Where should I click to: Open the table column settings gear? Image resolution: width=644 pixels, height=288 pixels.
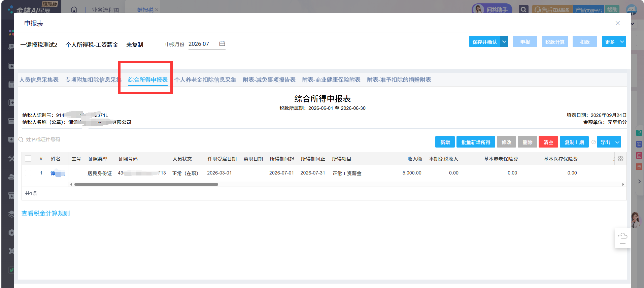tap(620, 159)
